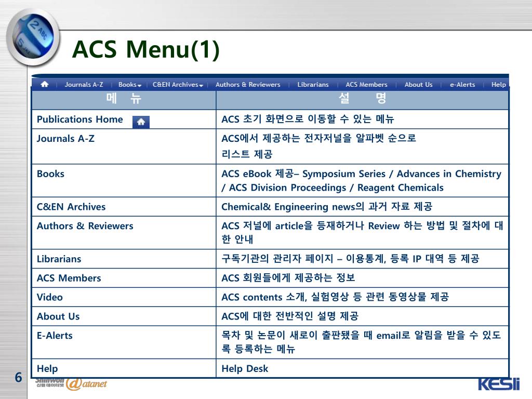The width and height of the screenshot is (532, 399).
Task: Click the Publications Home table cell text
Action: coord(79,119)
